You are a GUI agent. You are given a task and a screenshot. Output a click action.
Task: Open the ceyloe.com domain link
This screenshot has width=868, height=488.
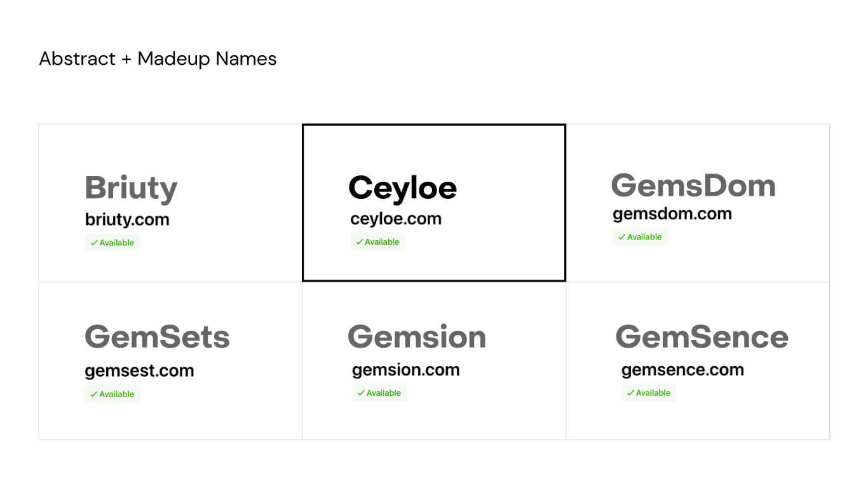point(396,219)
